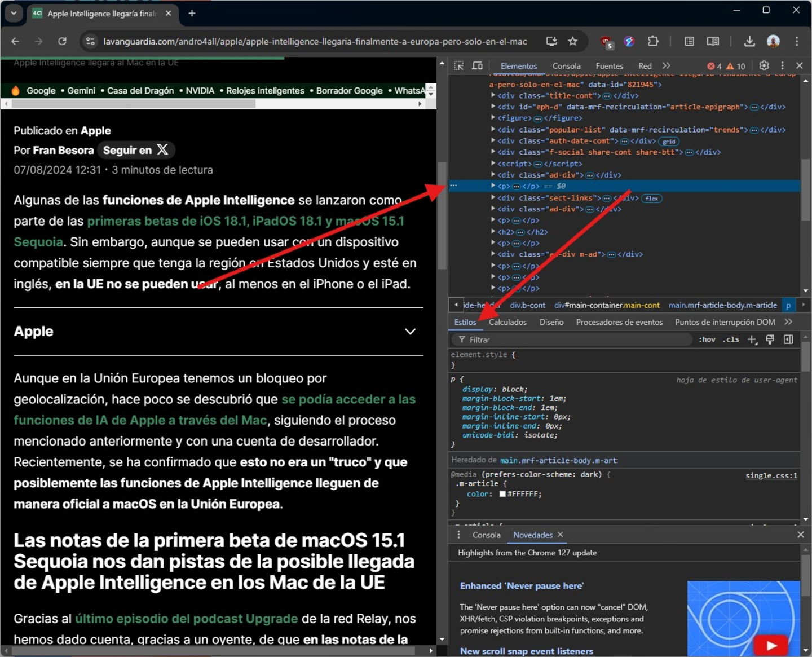The width and height of the screenshot is (812, 657).
Task: Switch to the Red panel tab
Action: (x=645, y=66)
